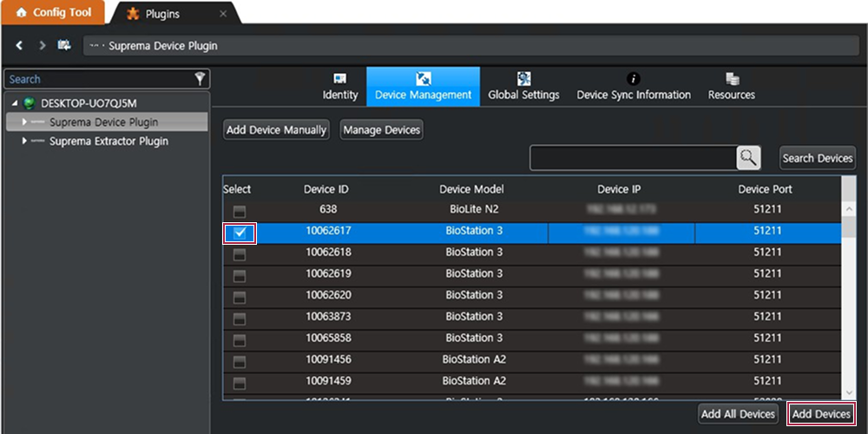Switch to the Config Tool tab
The image size is (868, 434).
53,13
